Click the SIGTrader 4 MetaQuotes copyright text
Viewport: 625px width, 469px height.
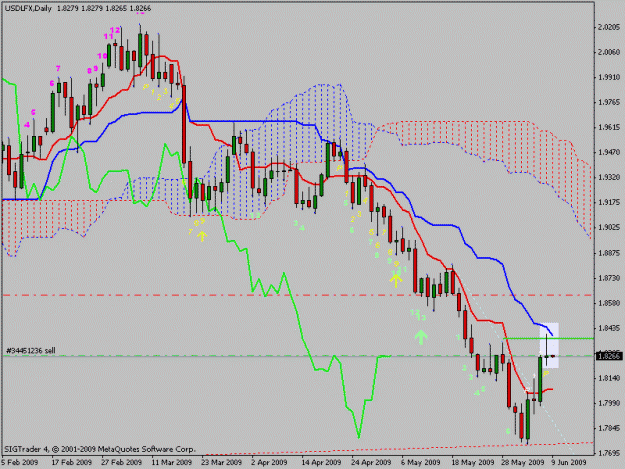coord(100,449)
